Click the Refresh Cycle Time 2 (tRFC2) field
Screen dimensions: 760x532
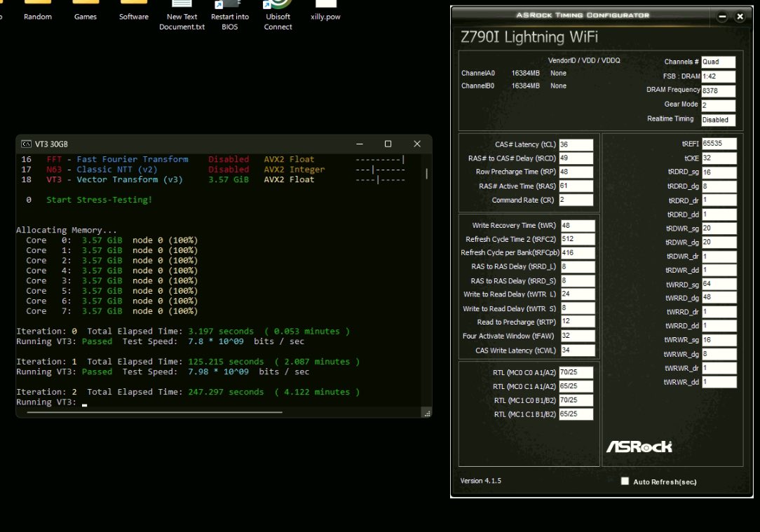pos(578,239)
